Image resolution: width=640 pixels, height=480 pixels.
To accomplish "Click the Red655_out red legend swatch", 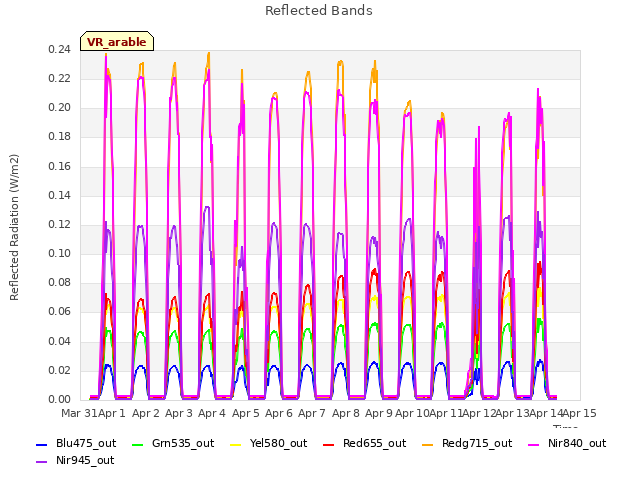I will [329, 444].
